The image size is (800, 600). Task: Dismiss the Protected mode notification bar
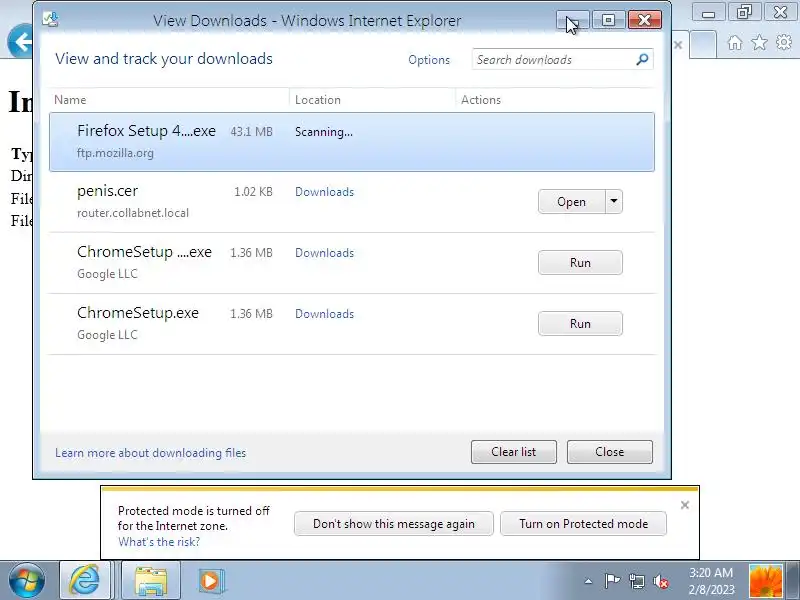(x=685, y=505)
